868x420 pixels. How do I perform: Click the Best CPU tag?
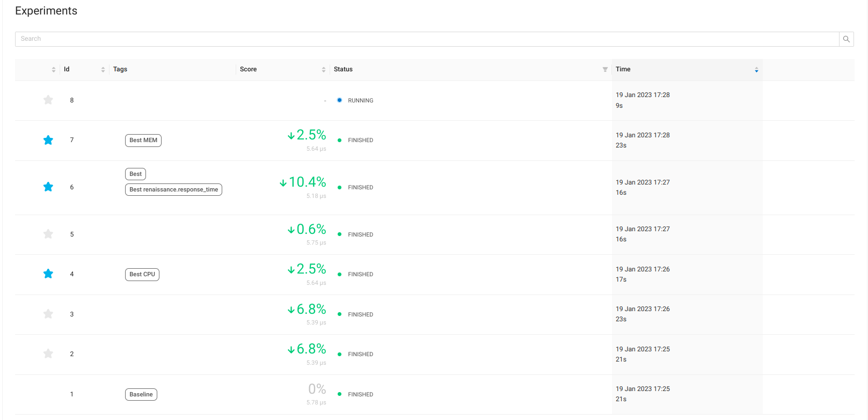[142, 275]
